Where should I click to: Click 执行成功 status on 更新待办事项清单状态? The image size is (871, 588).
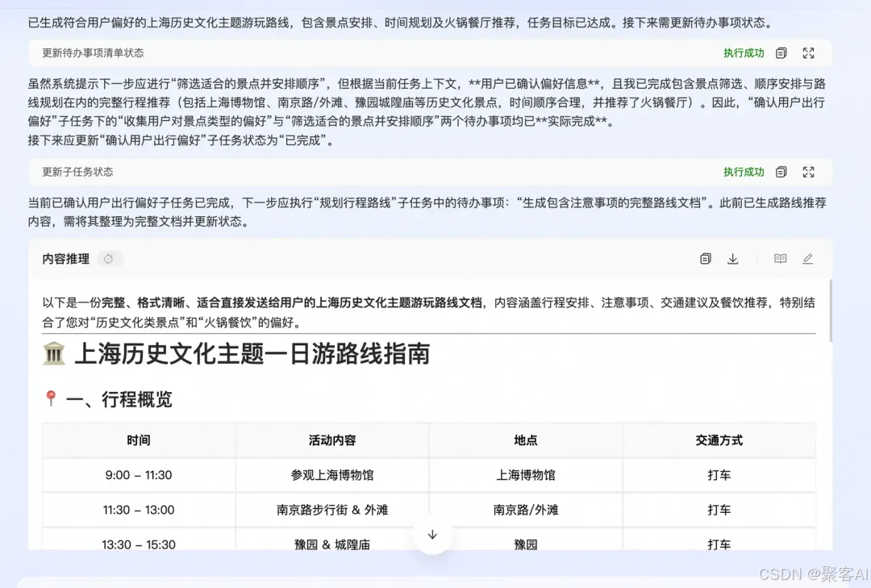744,52
